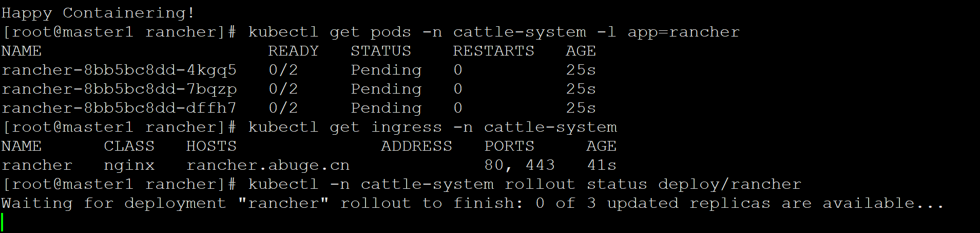Click the ADDRESS column header
980x233 pixels.
click(416, 146)
